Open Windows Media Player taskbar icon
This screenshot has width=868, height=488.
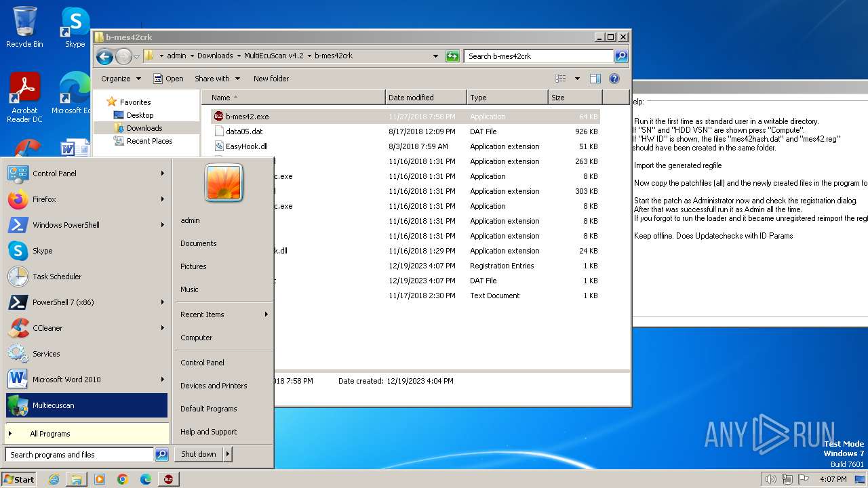pos(100,479)
